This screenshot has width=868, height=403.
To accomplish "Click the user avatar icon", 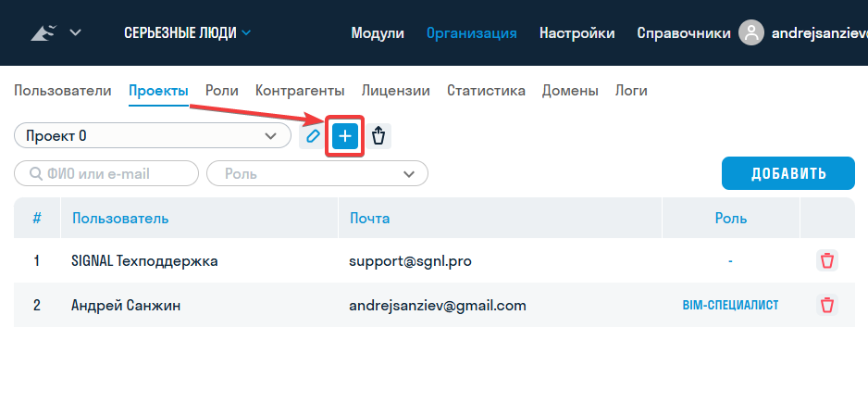I will tap(752, 33).
